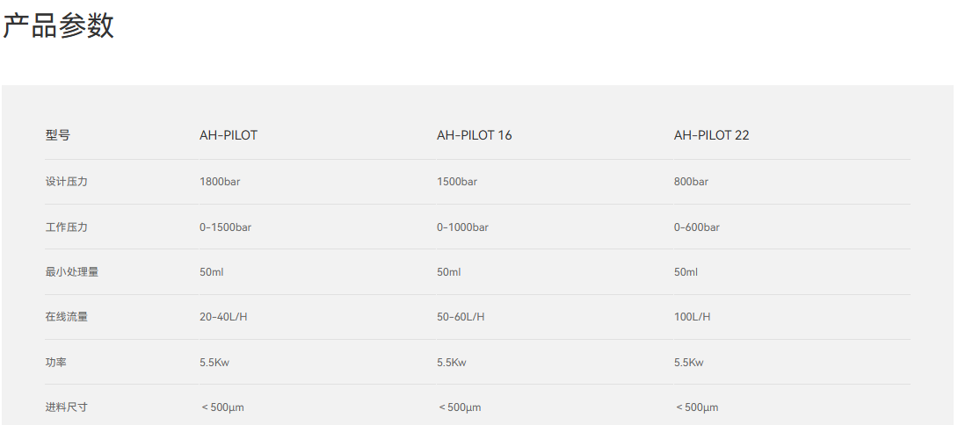Click the 进料尺寸 row label

(x=66, y=407)
